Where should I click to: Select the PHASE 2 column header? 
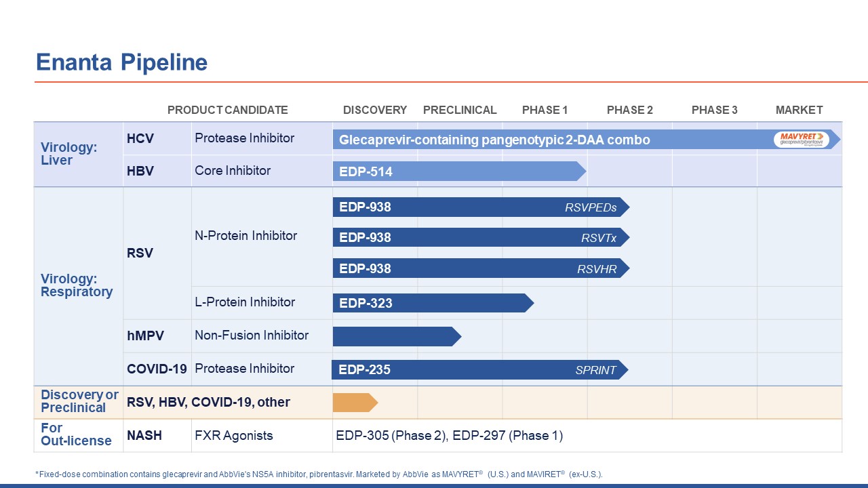(629, 110)
